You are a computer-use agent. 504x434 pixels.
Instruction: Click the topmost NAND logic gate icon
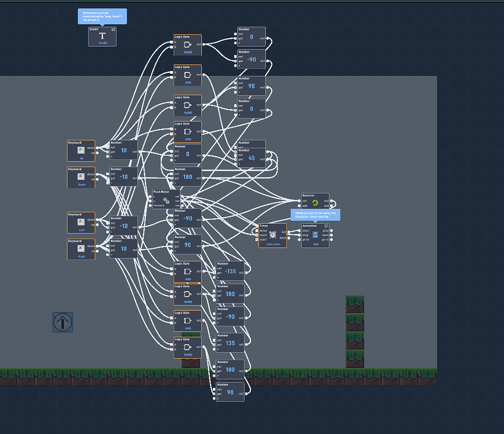pyautogui.click(x=187, y=45)
